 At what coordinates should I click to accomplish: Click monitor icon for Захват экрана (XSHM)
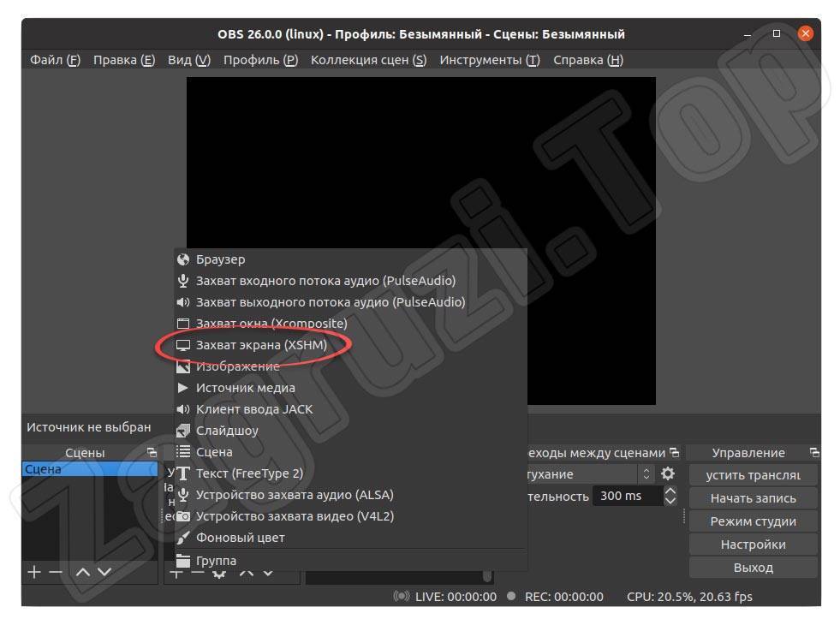pyautogui.click(x=183, y=345)
